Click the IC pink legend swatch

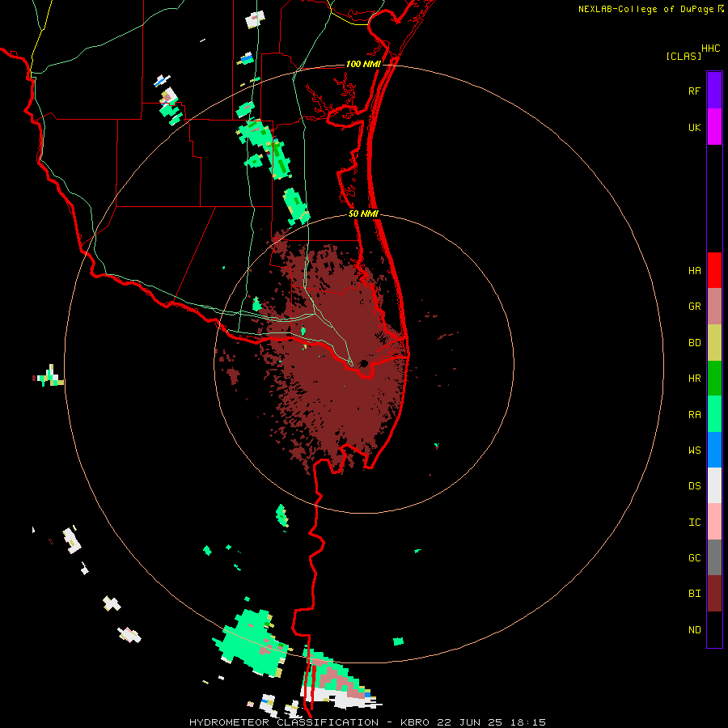[x=714, y=522]
